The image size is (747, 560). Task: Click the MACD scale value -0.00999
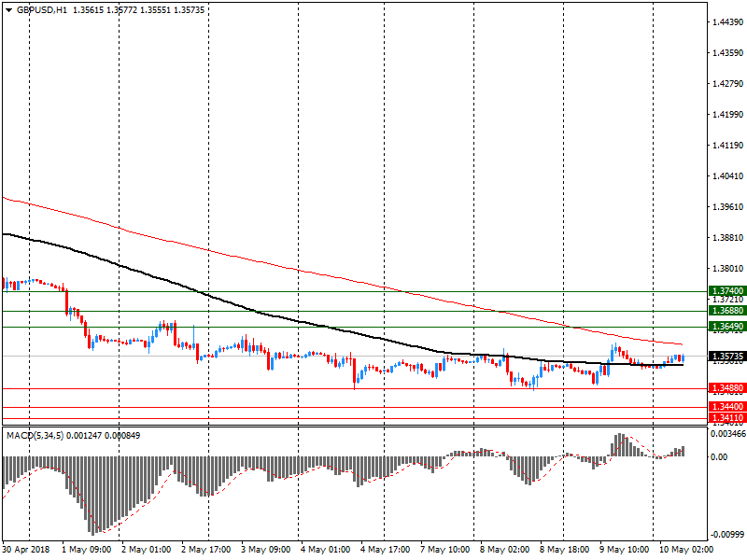727,534
